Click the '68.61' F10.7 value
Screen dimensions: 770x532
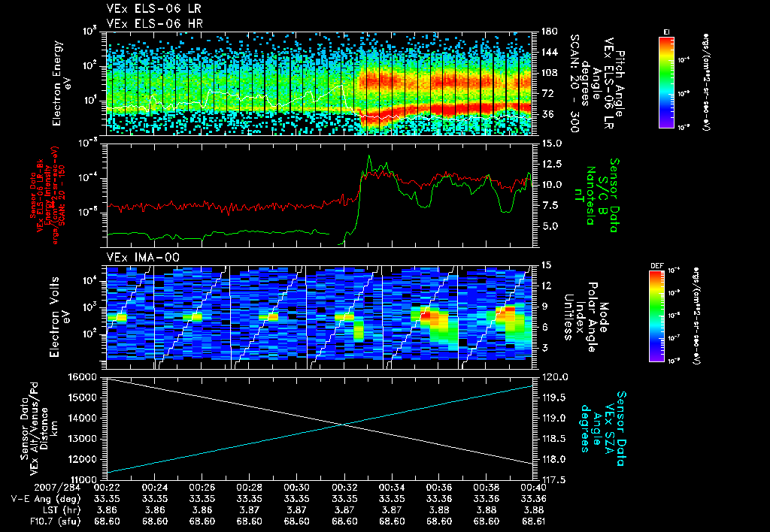click(x=533, y=521)
